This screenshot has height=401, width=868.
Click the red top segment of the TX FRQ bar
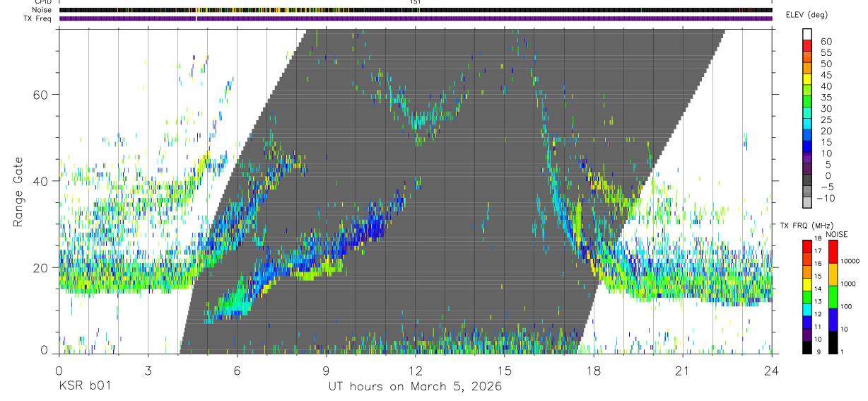tap(807, 246)
